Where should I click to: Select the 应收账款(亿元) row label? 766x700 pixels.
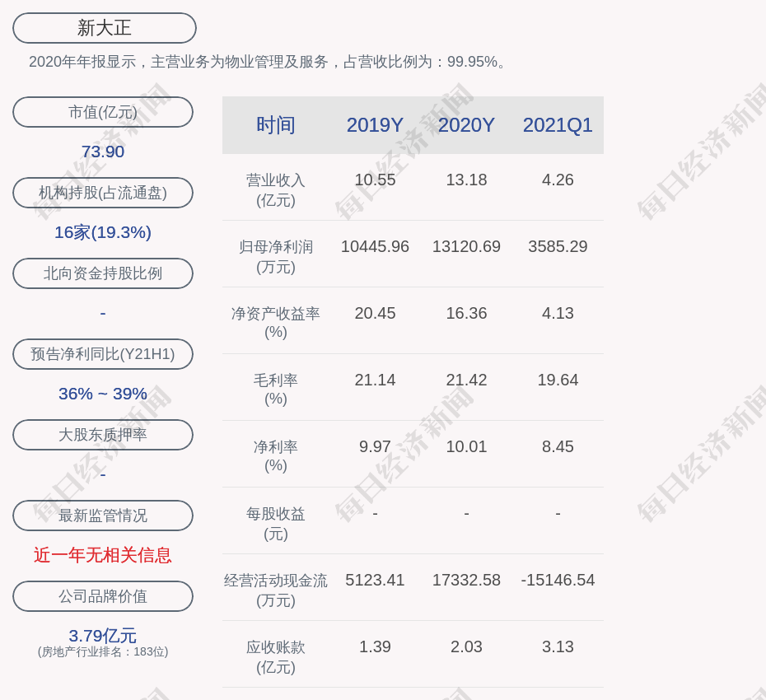(276, 657)
